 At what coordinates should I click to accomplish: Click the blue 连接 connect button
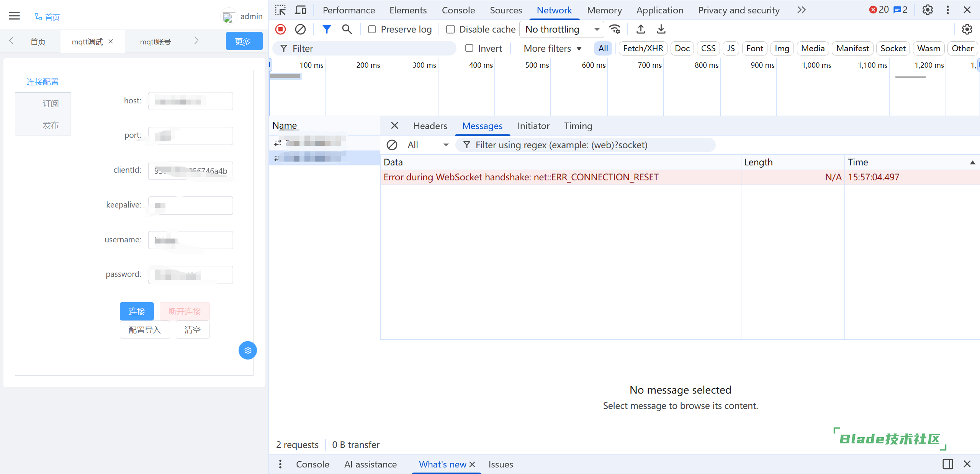click(x=137, y=311)
